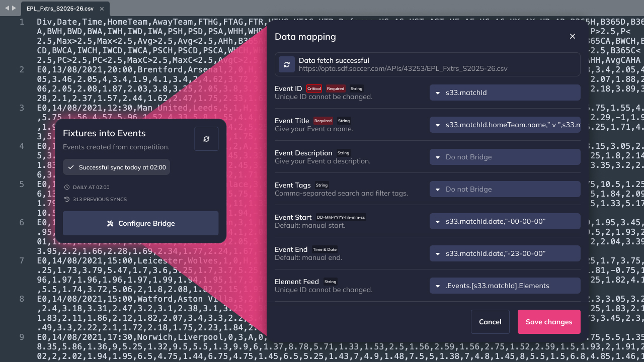Close the Data mapping dialog
This screenshot has width=644, height=362.
pos(572,36)
